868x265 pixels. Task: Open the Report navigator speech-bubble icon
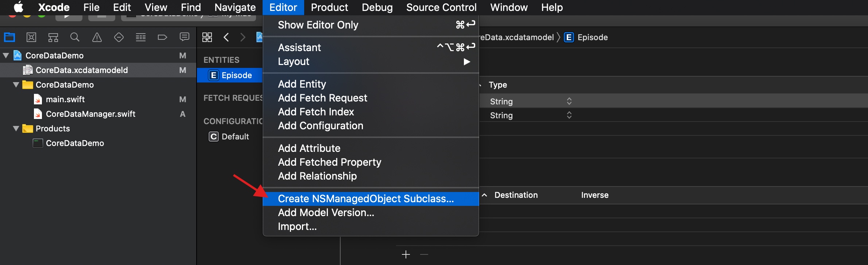(185, 37)
